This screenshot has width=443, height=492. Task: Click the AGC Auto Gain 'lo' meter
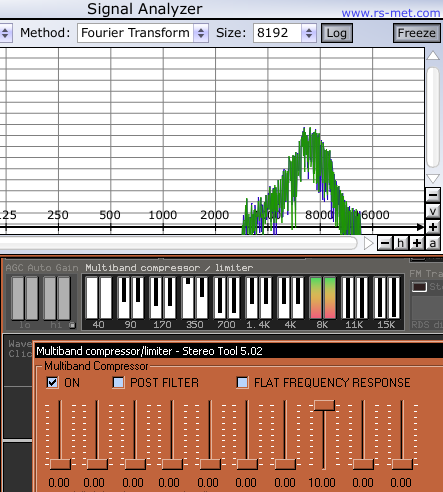coord(25,298)
